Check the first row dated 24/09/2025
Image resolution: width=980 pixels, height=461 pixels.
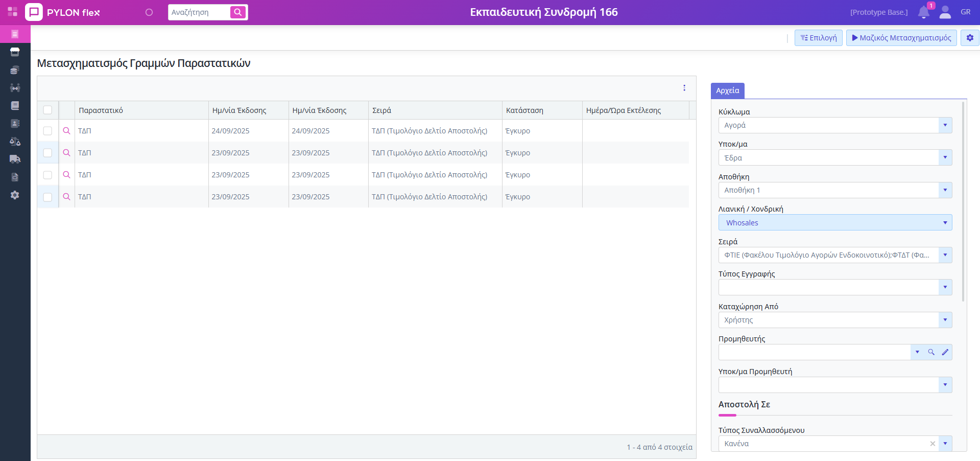47,131
